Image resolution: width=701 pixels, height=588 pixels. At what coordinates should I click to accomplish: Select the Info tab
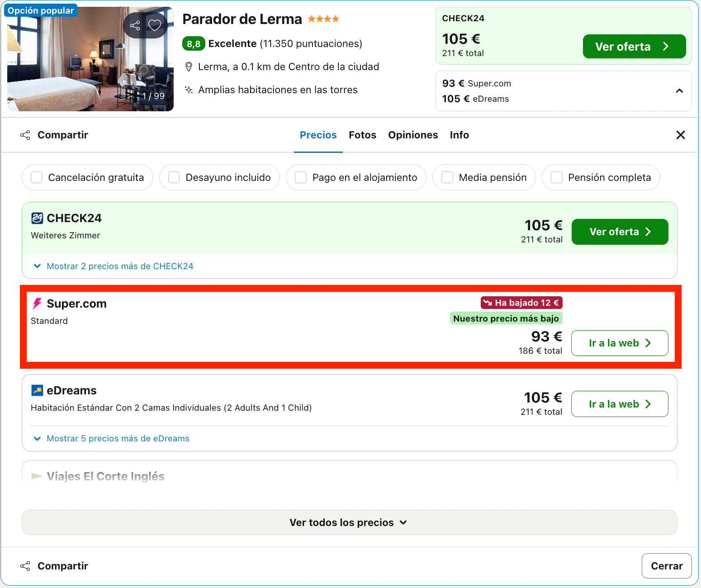coord(459,135)
